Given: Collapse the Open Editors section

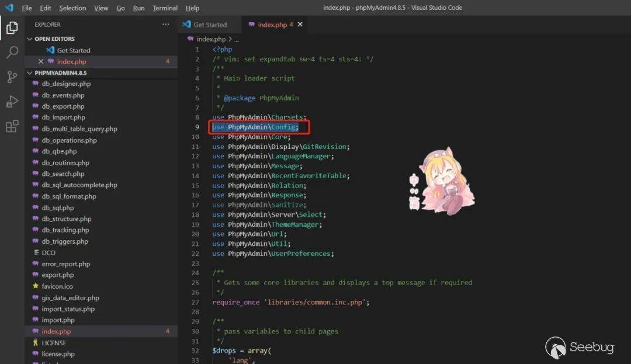Looking at the screenshot, I should [30, 39].
